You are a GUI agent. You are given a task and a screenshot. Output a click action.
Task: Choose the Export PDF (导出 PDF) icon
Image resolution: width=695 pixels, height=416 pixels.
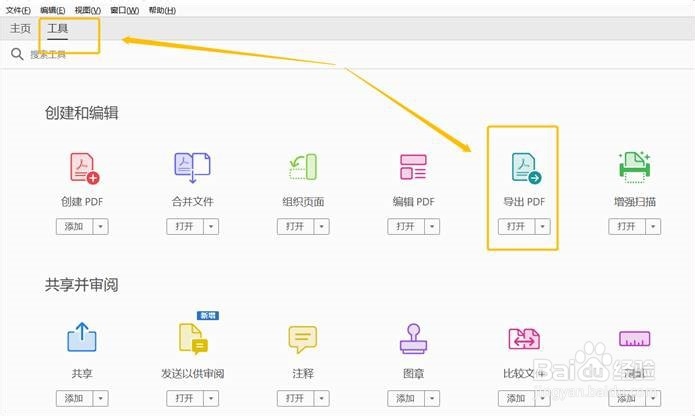click(526, 168)
